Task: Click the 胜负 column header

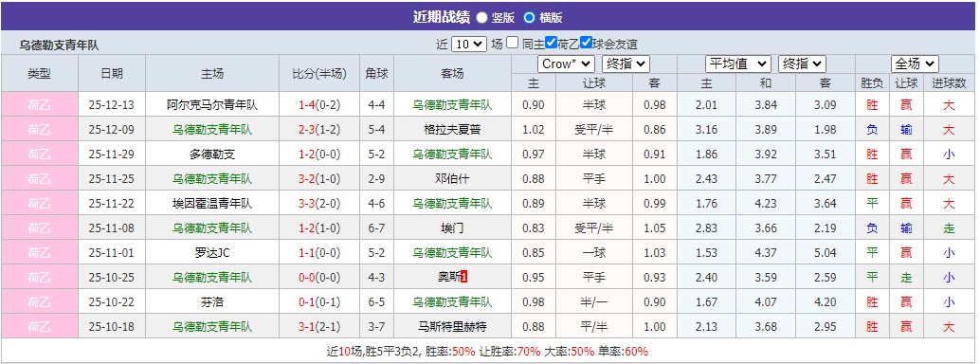Action: pyautogui.click(x=872, y=83)
